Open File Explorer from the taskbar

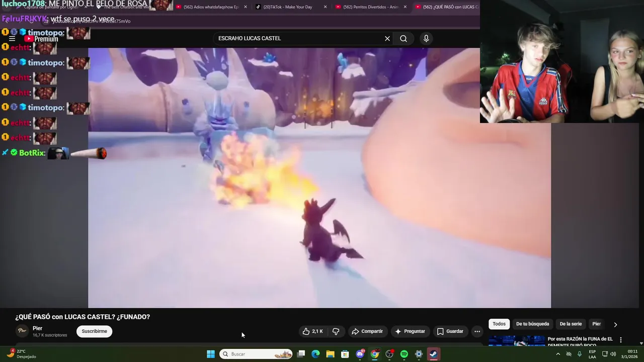pos(331,354)
